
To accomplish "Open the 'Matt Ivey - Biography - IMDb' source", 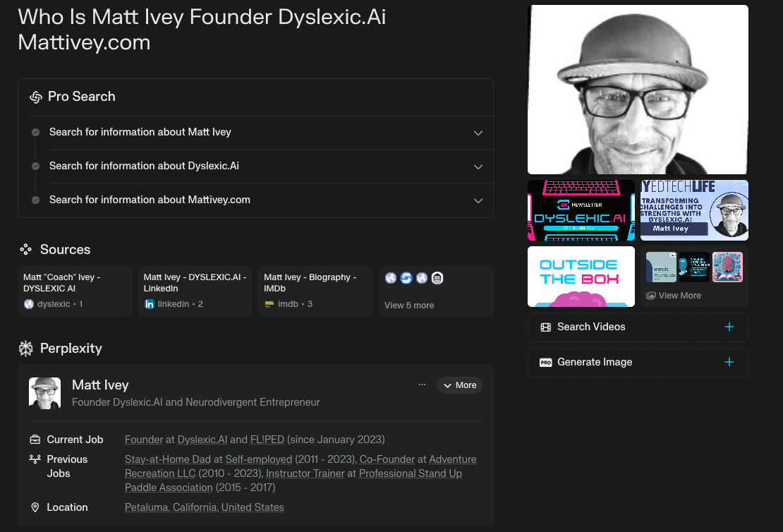I will [x=315, y=291].
